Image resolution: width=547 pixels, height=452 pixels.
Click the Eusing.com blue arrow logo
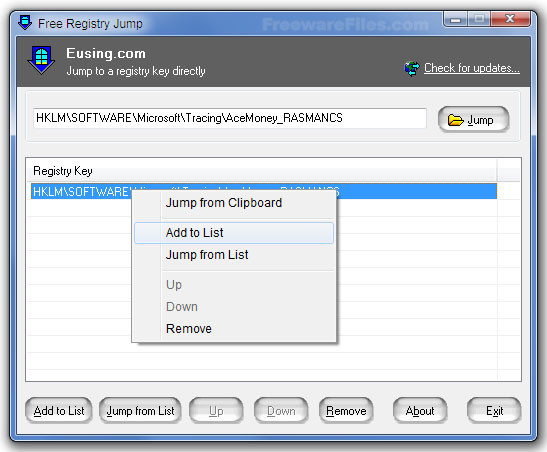tap(41, 60)
